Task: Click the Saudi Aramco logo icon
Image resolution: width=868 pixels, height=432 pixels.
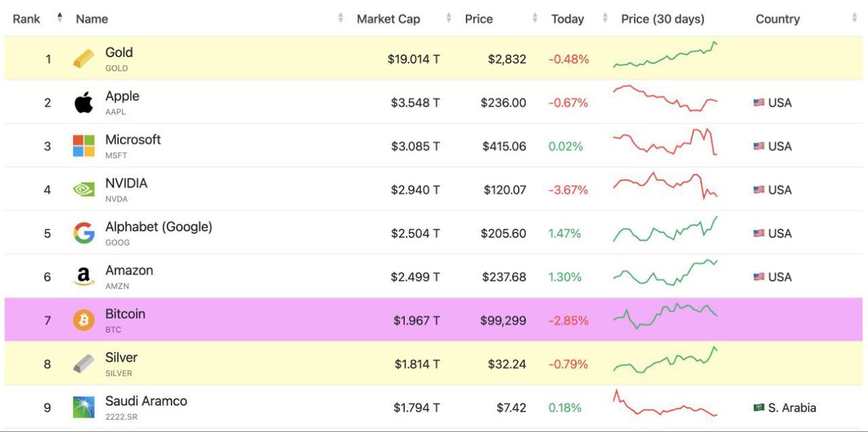Action: 82,407
